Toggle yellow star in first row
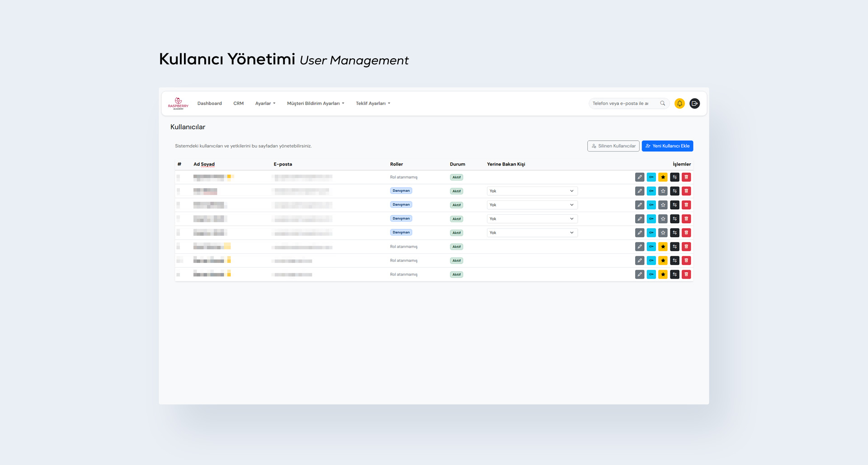 click(x=663, y=177)
